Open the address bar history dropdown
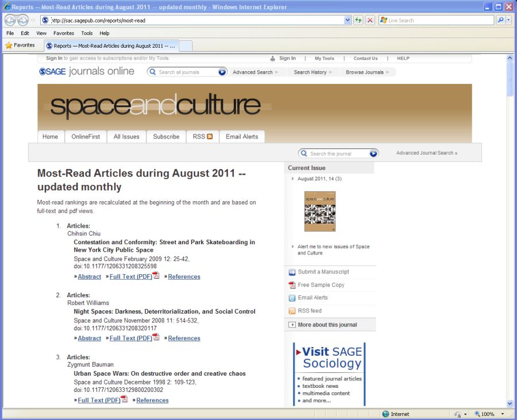 tap(347, 20)
